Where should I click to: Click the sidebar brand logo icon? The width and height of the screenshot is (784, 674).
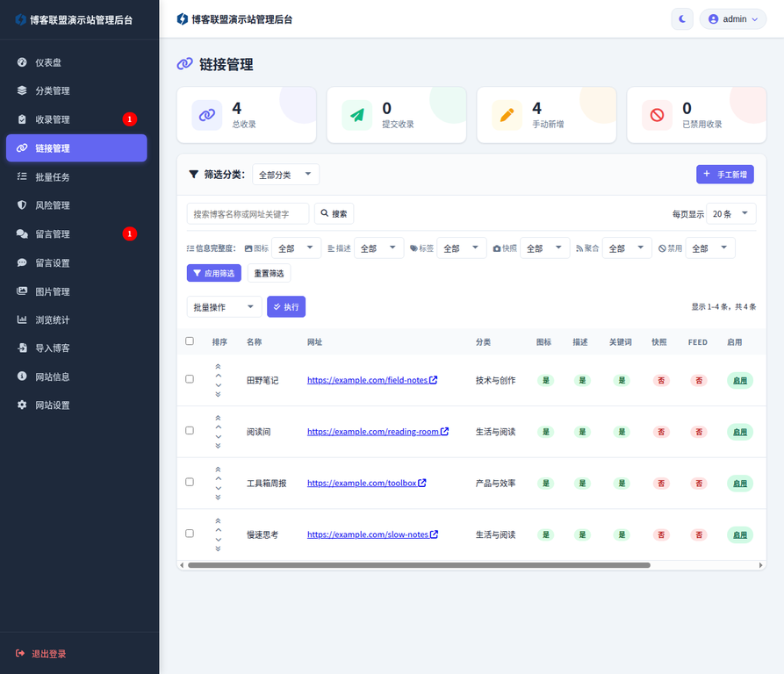pos(20,19)
